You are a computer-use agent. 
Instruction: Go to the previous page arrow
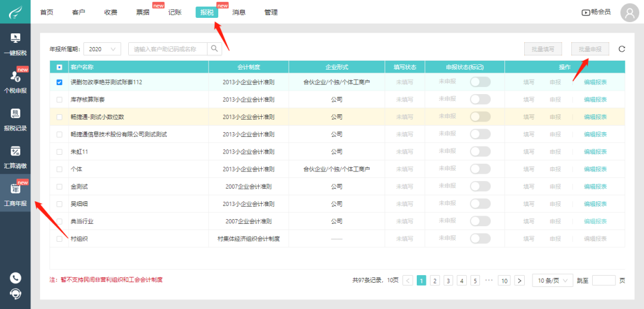408,281
